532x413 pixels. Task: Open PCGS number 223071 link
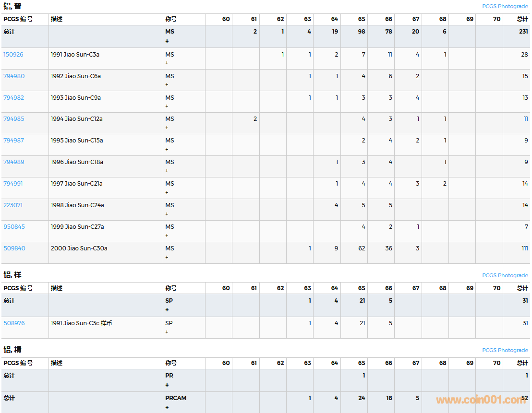pos(13,205)
